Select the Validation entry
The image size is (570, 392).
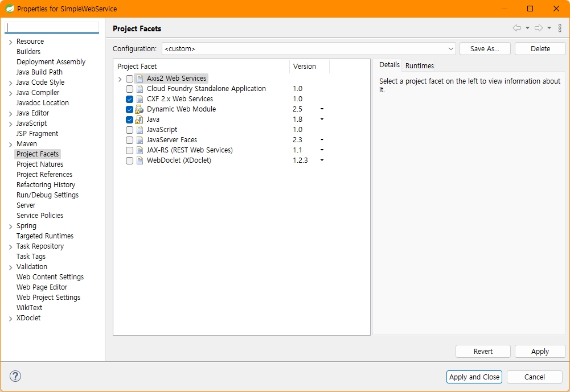click(32, 267)
